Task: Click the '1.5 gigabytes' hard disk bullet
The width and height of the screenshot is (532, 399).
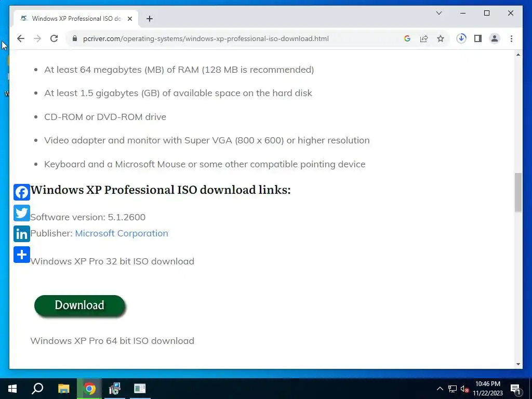Action: click(x=178, y=93)
